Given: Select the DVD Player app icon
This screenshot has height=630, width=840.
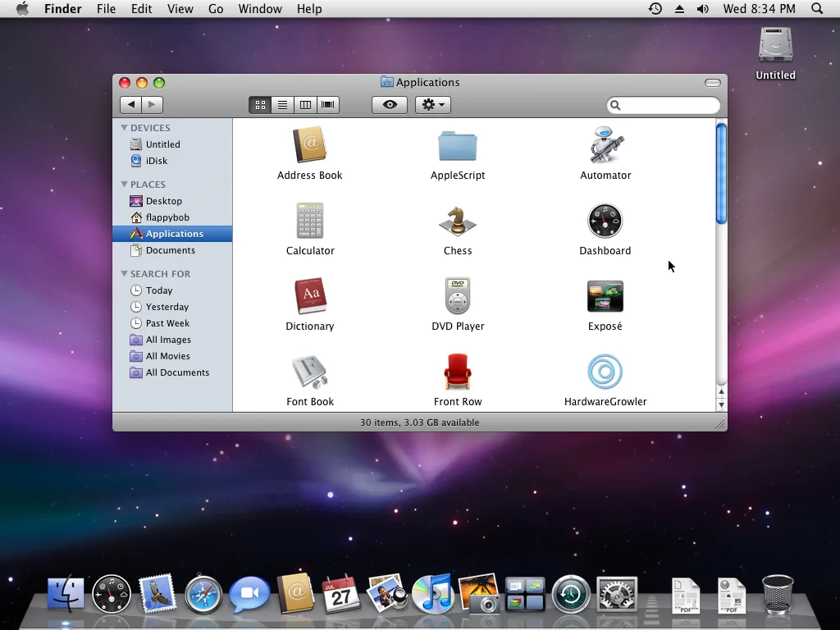Looking at the screenshot, I should [x=458, y=295].
